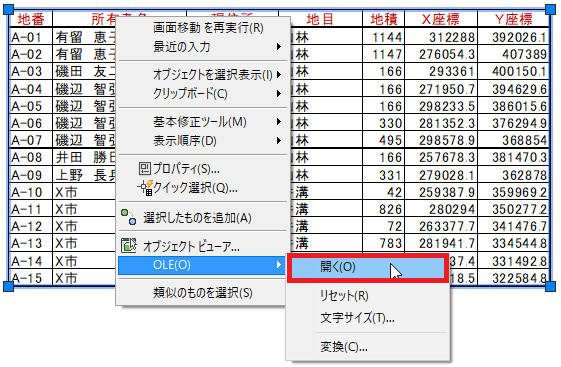Viewport: 561px width, 367px height.
Task: Click the 地番 column header
Action: 31,19
